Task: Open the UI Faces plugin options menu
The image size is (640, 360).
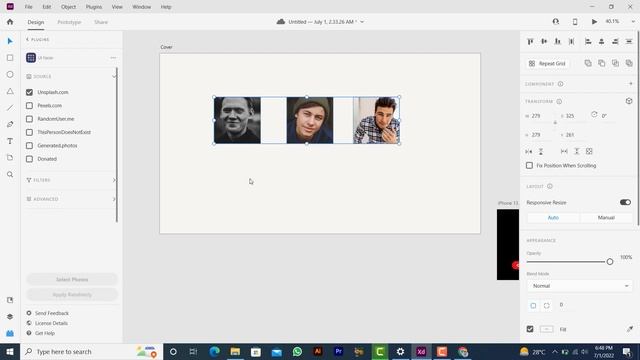Action: 113,58
